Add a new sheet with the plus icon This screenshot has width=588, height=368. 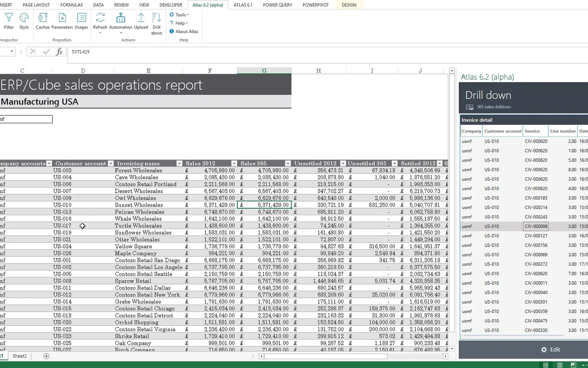point(46,356)
